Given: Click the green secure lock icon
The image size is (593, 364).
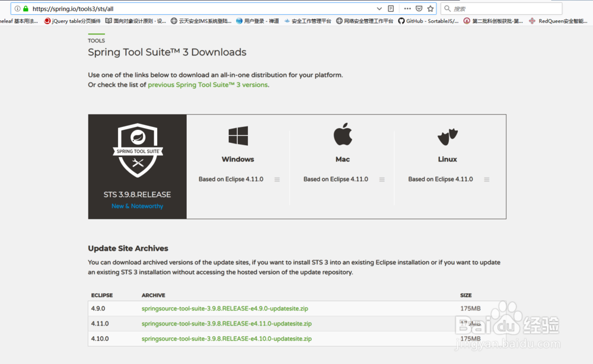Looking at the screenshot, I should [x=25, y=9].
